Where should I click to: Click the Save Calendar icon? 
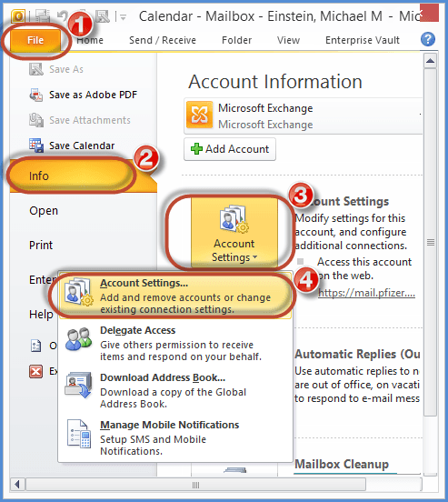point(36,146)
